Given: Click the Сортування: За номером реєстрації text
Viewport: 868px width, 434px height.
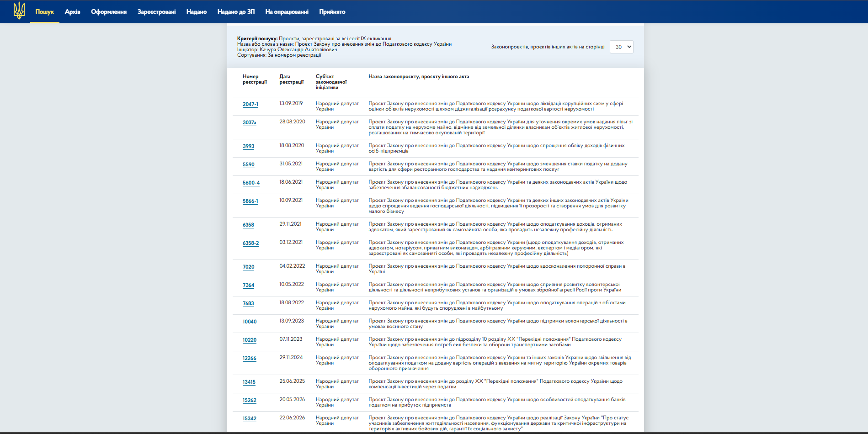Looking at the screenshot, I should (x=279, y=55).
